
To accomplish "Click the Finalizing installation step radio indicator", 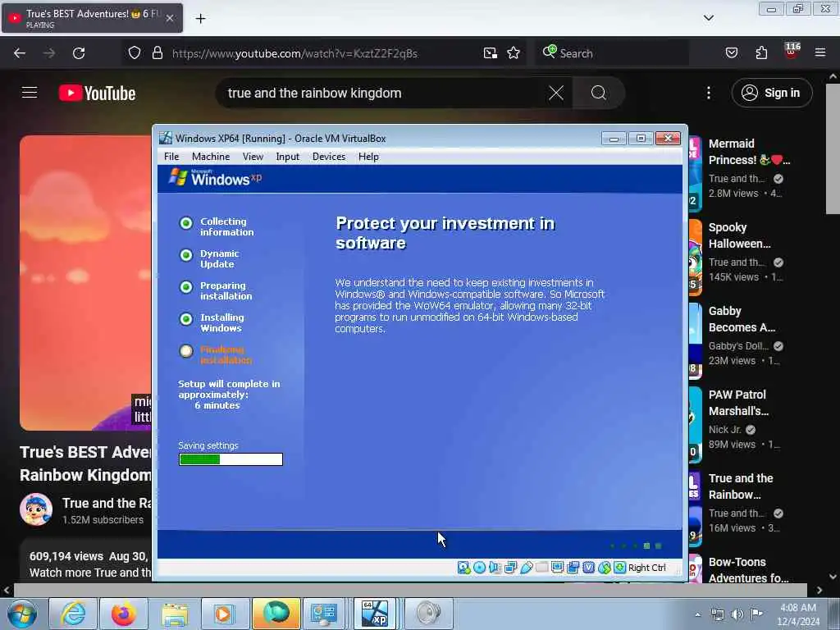I will point(186,351).
